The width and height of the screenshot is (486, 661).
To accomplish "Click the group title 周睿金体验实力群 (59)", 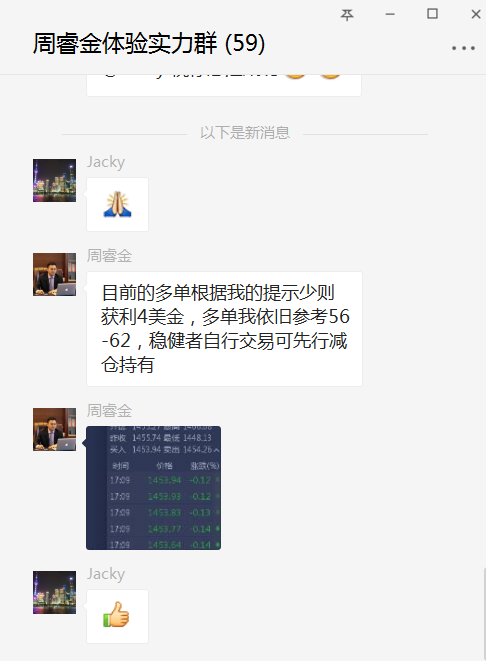I will pos(149,43).
